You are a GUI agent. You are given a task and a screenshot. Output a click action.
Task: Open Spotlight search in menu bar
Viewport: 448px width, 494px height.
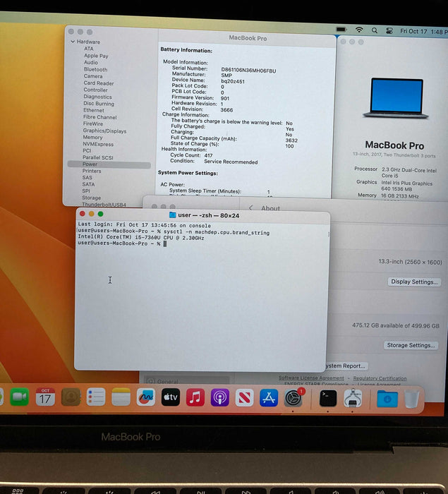point(375,30)
